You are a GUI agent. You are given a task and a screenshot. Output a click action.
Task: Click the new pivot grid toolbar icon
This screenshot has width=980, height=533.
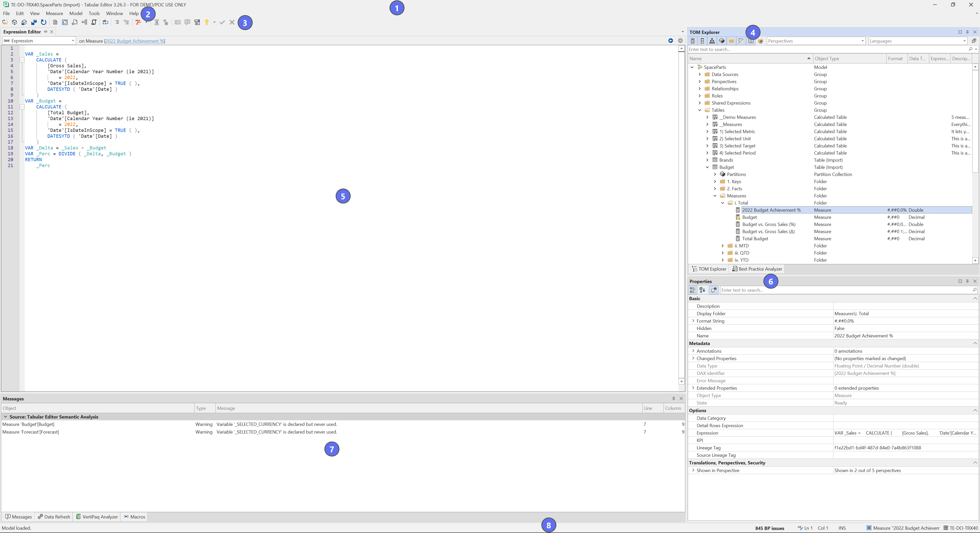point(65,22)
